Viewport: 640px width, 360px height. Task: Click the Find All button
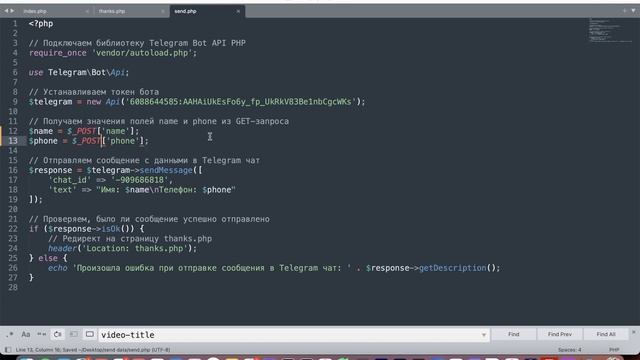coord(606,334)
